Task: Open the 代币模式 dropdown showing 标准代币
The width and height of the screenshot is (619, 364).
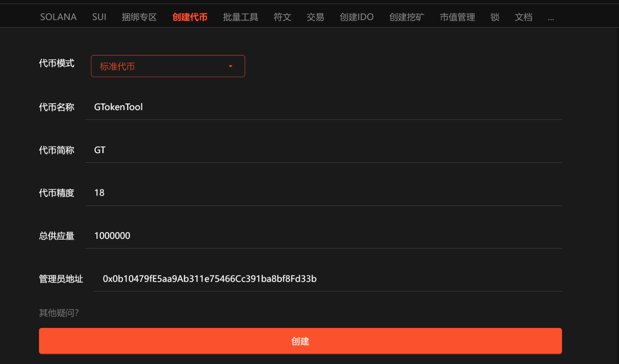Action: click(168, 66)
